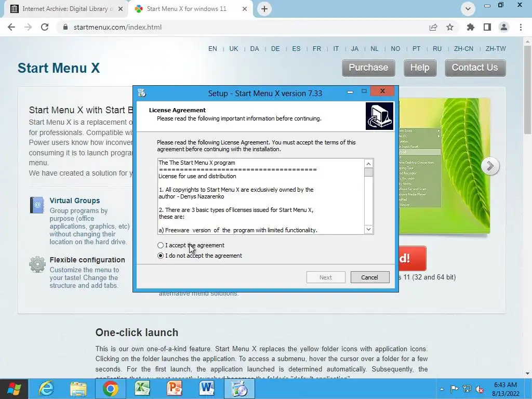
Task: Switch site language to PT
Action: coord(416,49)
